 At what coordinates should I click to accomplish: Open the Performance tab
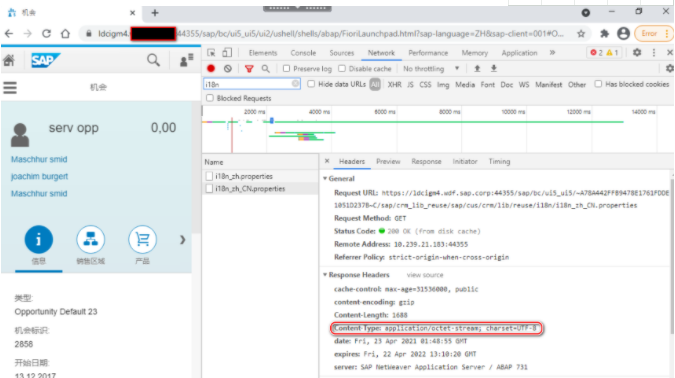coord(428,53)
